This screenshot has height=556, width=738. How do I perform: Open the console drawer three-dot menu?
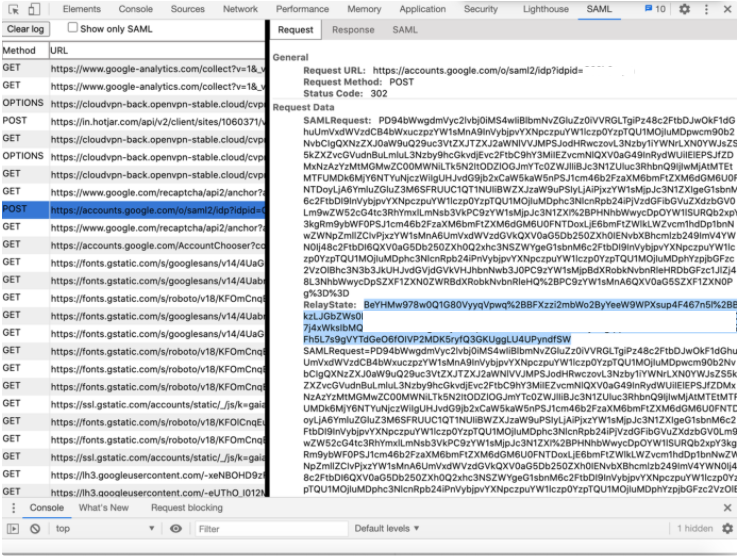[13, 508]
